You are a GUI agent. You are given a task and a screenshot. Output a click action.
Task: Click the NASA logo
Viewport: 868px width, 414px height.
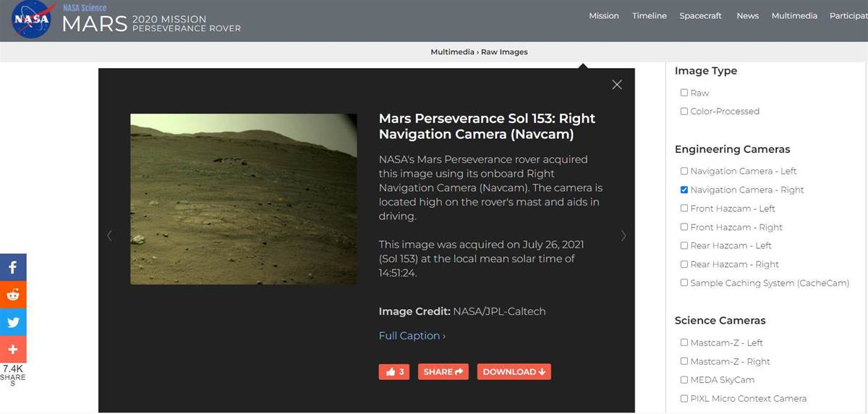point(32,20)
